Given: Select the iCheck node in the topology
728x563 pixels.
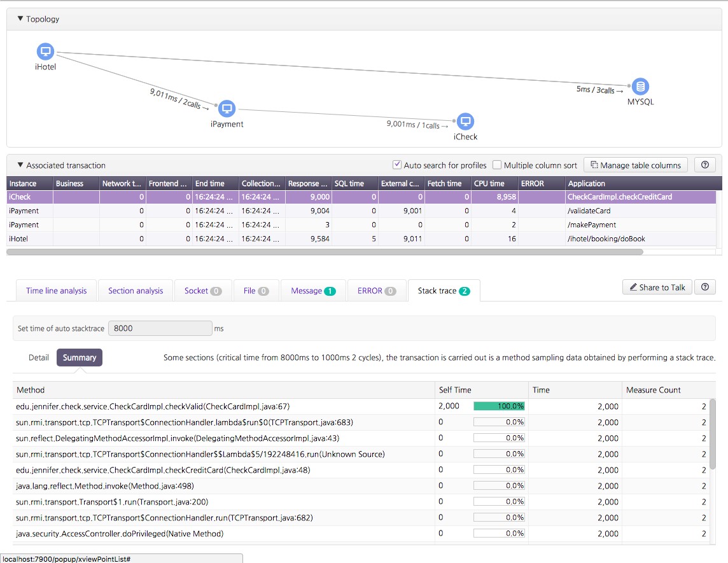Looking at the screenshot, I should [x=465, y=121].
